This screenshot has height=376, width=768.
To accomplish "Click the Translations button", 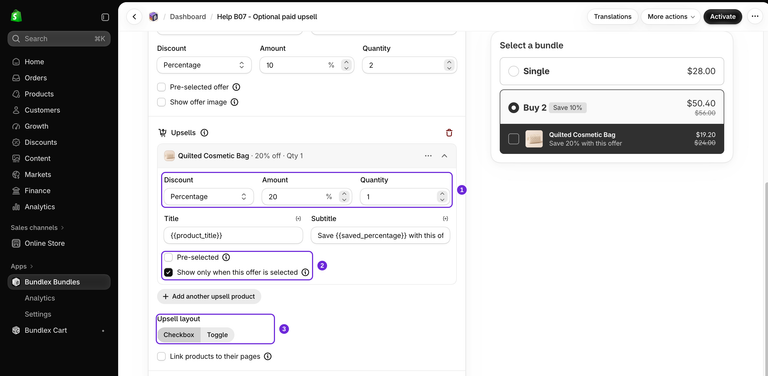I will click(x=613, y=17).
